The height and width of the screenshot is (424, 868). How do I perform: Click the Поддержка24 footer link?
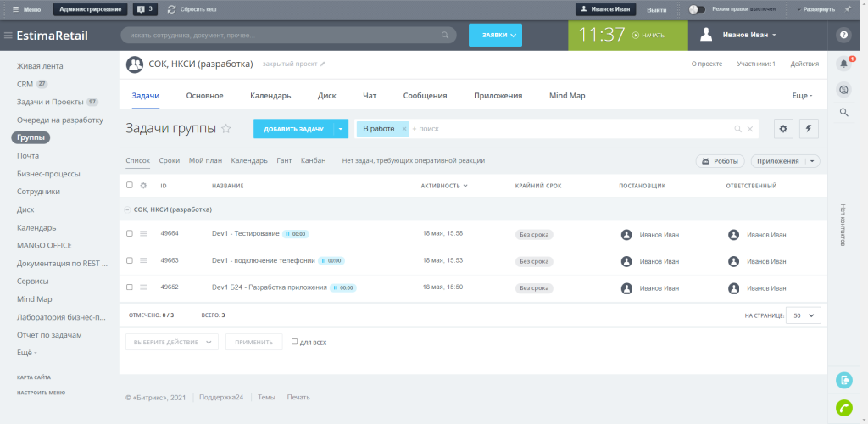221,397
